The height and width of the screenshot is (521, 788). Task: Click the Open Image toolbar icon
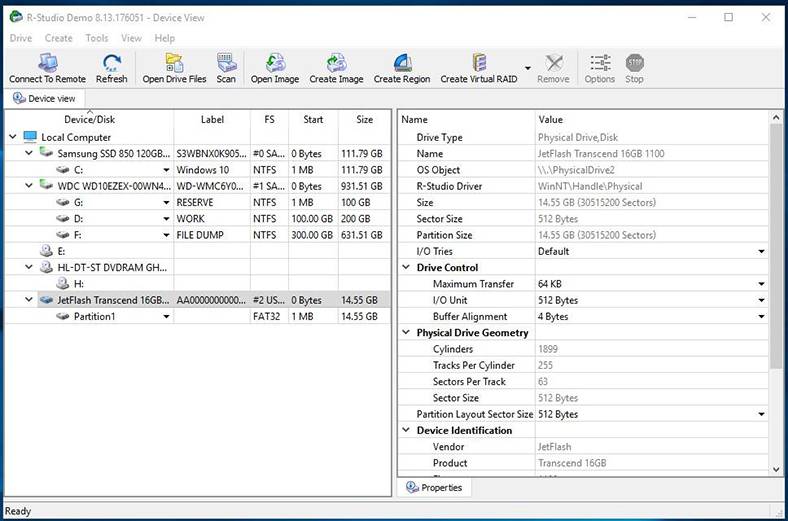coord(275,63)
